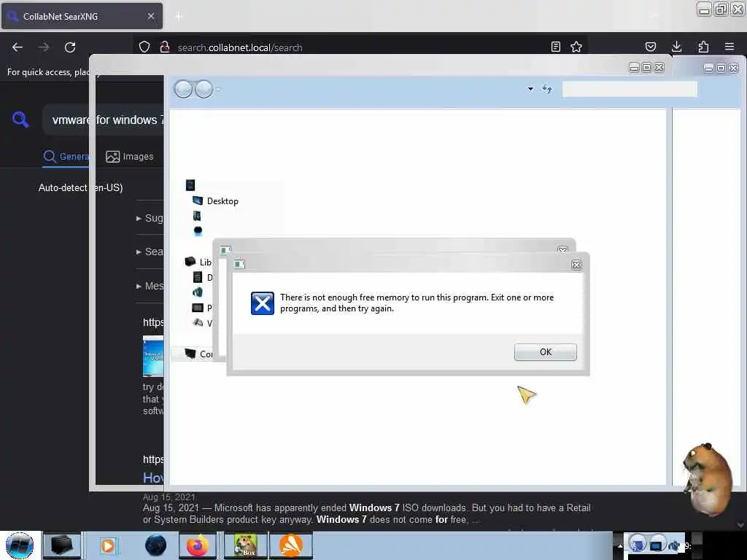Click the round dark icon below Desktop
Viewport: 747px width, 560px height.
coord(198,231)
